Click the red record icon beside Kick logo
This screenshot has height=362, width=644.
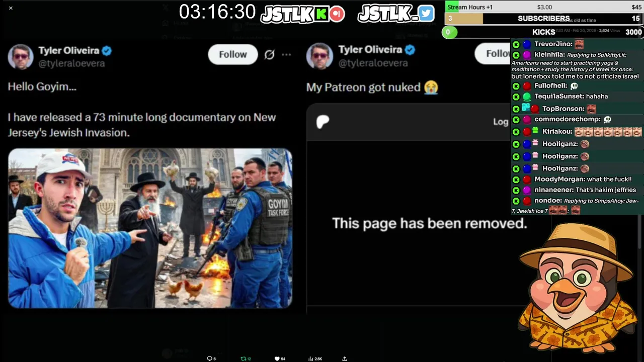click(337, 14)
